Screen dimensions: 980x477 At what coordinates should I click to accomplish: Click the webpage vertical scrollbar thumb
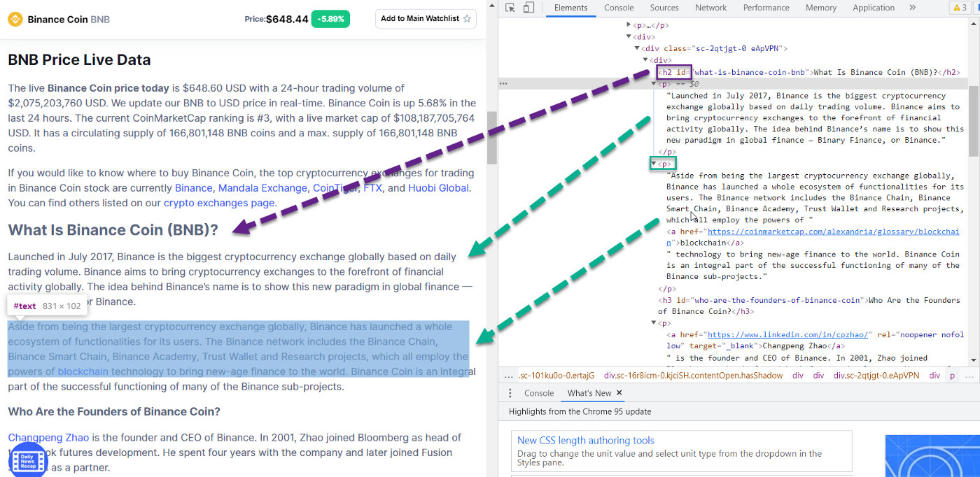pos(492,137)
